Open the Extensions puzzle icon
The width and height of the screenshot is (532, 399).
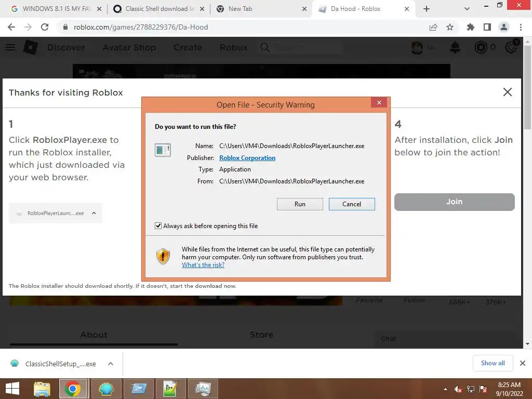[x=470, y=27]
